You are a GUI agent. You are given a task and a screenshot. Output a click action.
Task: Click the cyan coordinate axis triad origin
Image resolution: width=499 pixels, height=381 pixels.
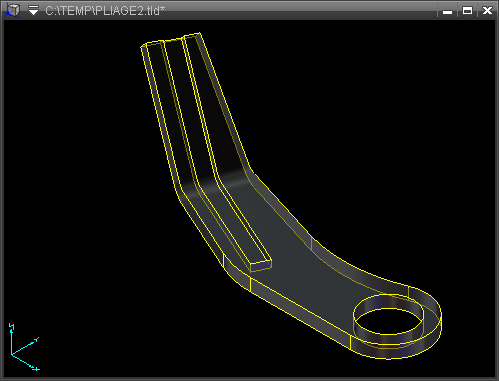click(x=11, y=354)
